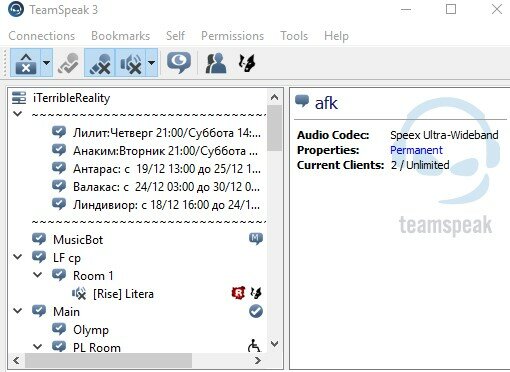Click the channel icon next to Анаким:Вторник

point(59,150)
